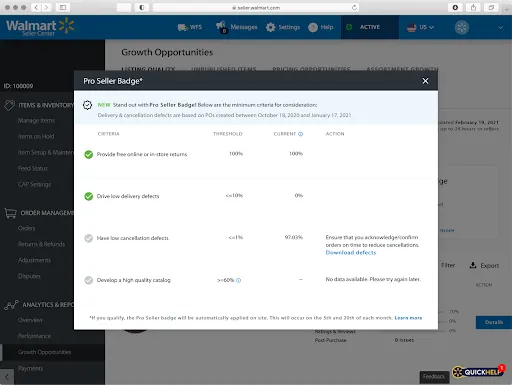The width and height of the screenshot is (512, 385).
Task: Open CAP Settings in sidebar
Action: click(x=35, y=184)
